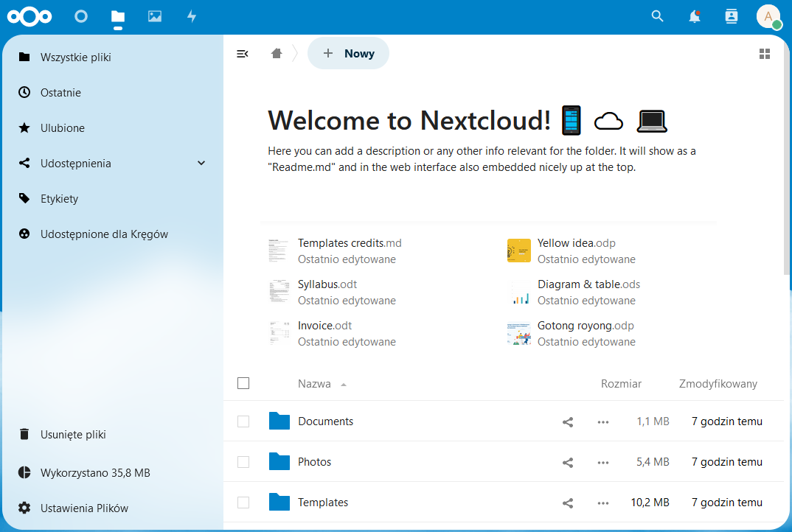Open Ostatnie in sidebar
The height and width of the screenshot is (532, 792).
(x=113, y=92)
